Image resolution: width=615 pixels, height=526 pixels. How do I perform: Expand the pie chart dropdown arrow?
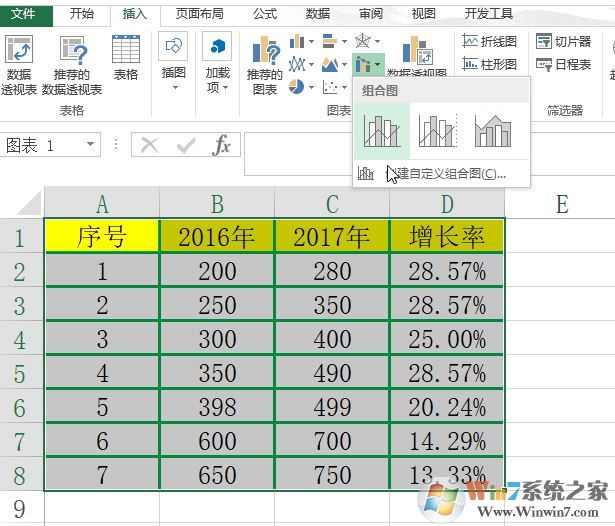tap(311, 87)
